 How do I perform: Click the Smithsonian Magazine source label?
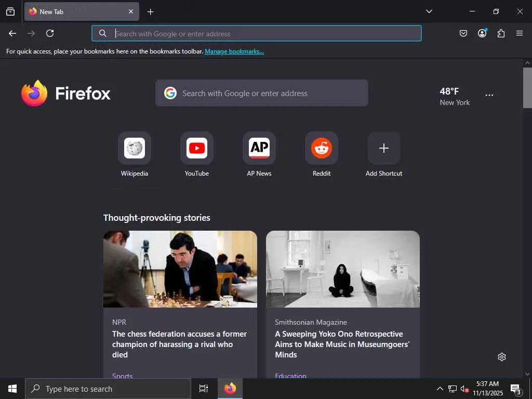311,322
